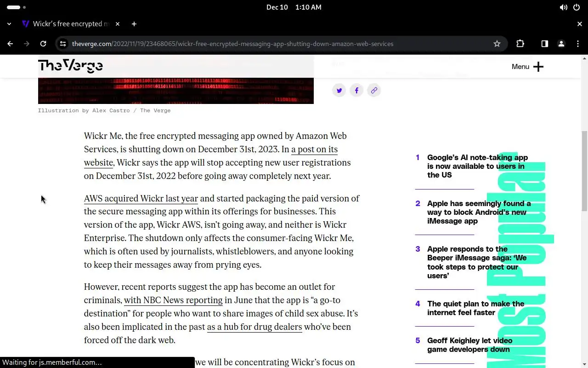Image resolution: width=588 pixels, height=368 pixels.
Task: Open system volume indicator
Action: coord(563,7)
